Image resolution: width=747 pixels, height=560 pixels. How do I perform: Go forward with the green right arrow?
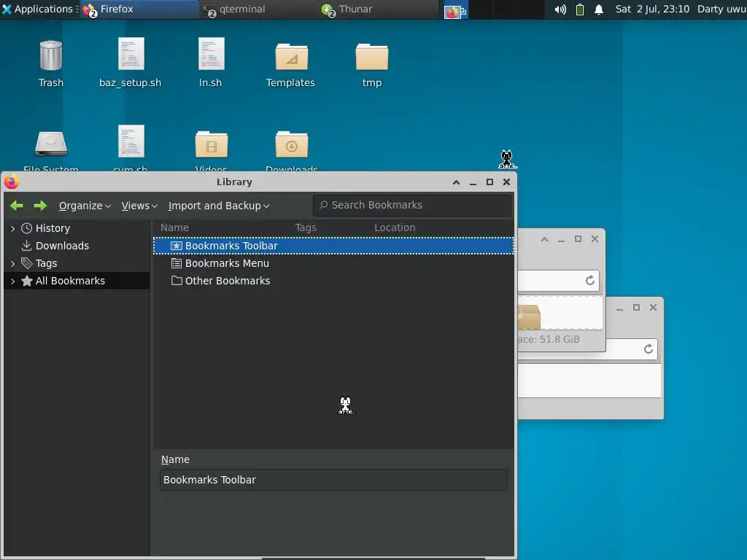point(41,206)
